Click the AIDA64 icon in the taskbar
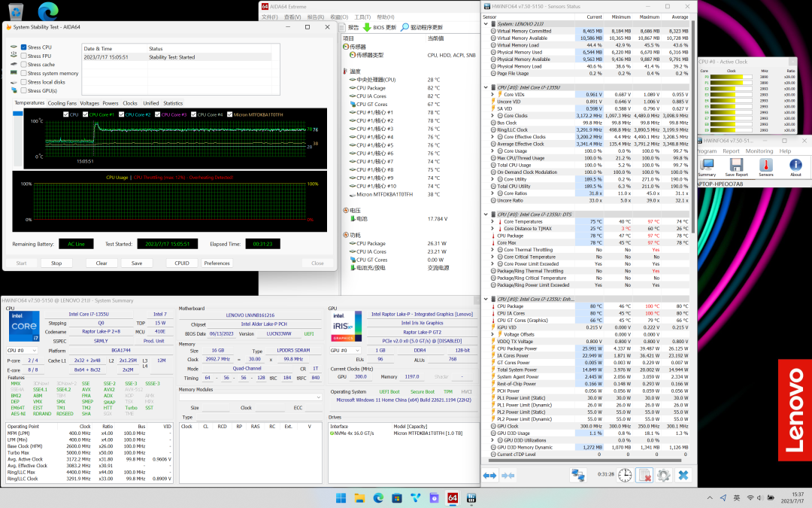The height and width of the screenshot is (508, 812). 453,498
